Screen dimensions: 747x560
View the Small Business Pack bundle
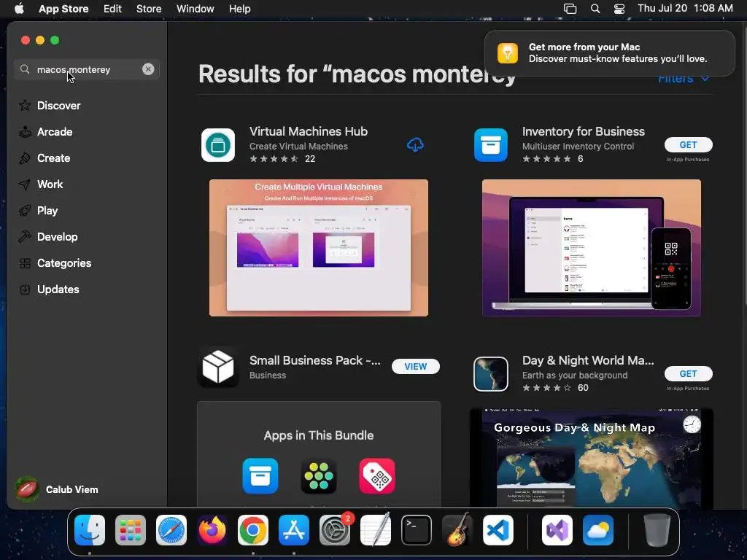(415, 366)
